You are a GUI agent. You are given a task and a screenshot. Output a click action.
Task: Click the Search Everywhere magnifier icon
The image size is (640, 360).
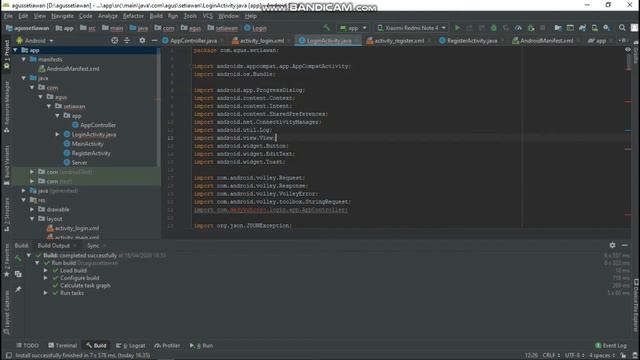(x=622, y=28)
